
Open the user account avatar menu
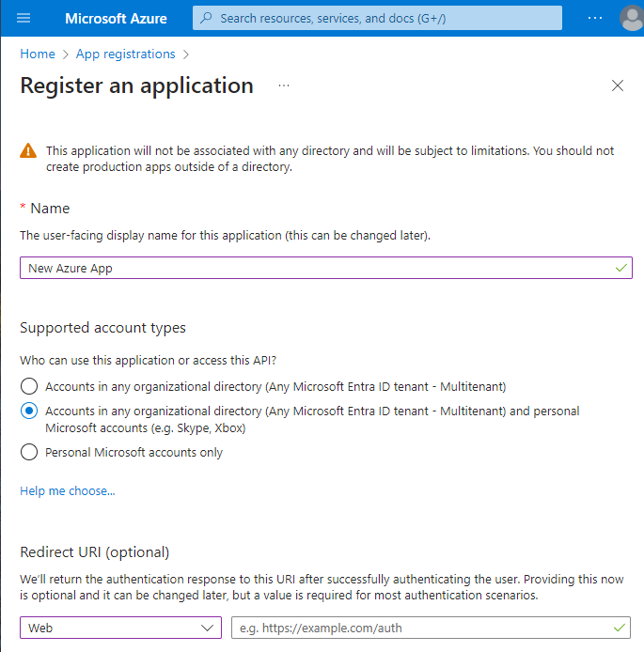(x=632, y=18)
